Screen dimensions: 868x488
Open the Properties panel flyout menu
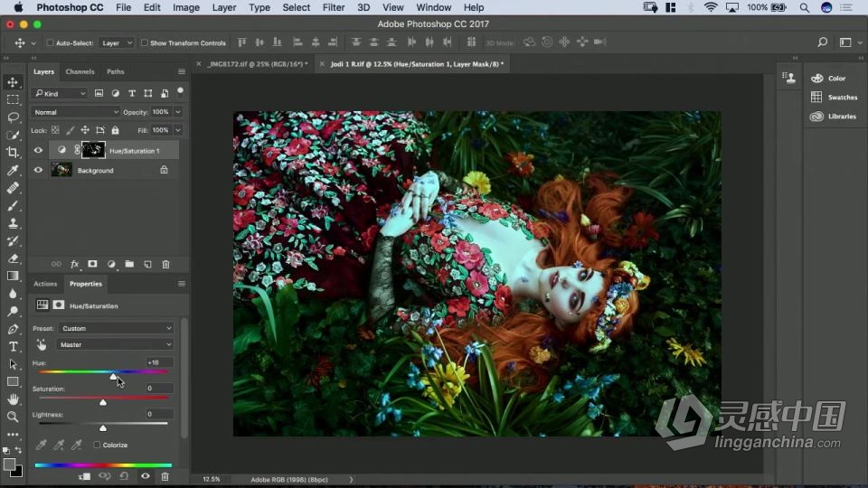(182, 283)
